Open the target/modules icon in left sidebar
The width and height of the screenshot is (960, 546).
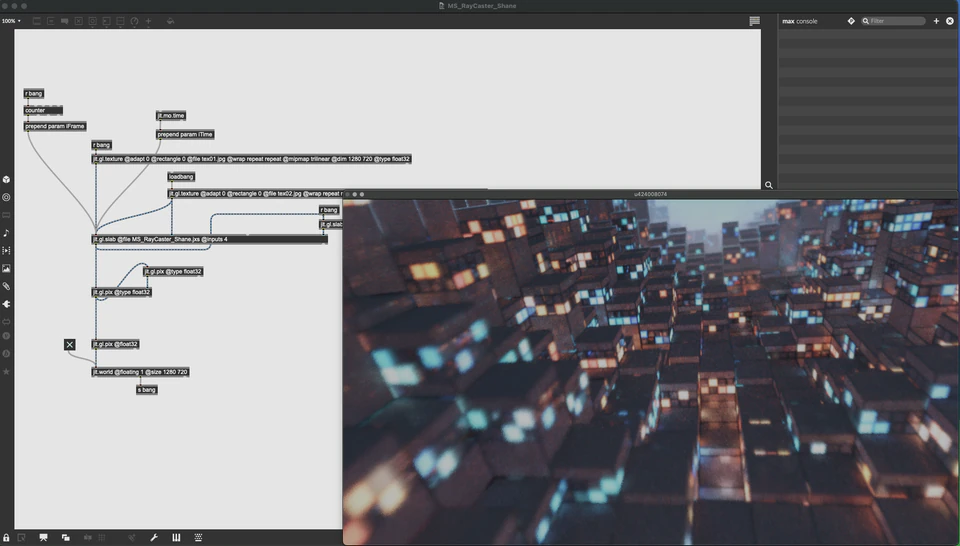pyautogui.click(x=6, y=197)
